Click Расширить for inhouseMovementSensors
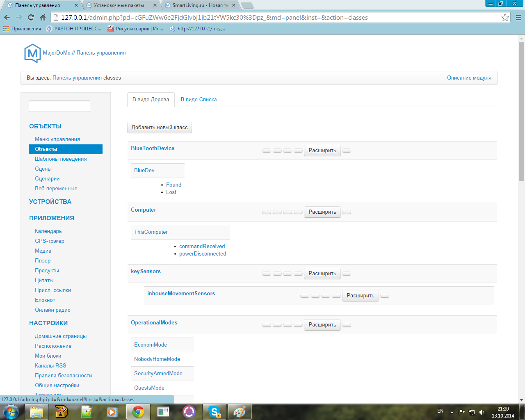This screenshot has width=525, height=420. 361,296
